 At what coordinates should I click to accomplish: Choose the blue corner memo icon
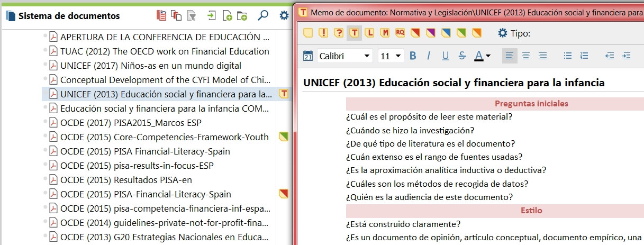pyautogui.click(x=446, y=33)
